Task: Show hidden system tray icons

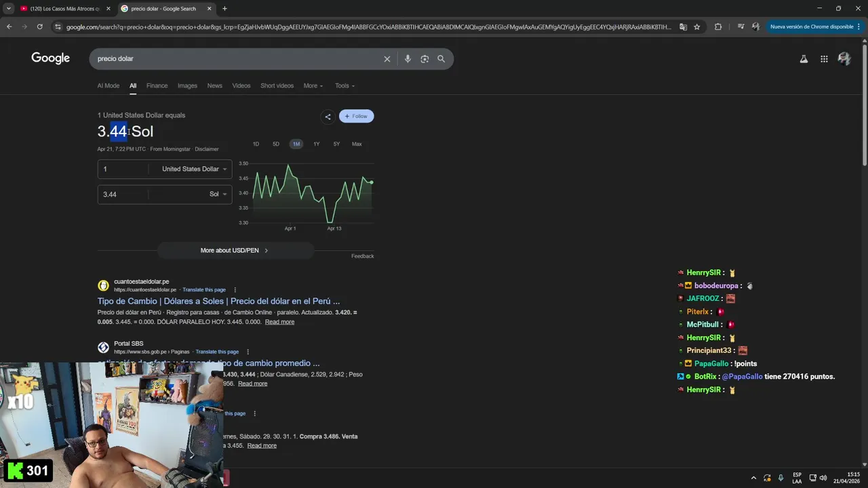Action: point(753,478)
